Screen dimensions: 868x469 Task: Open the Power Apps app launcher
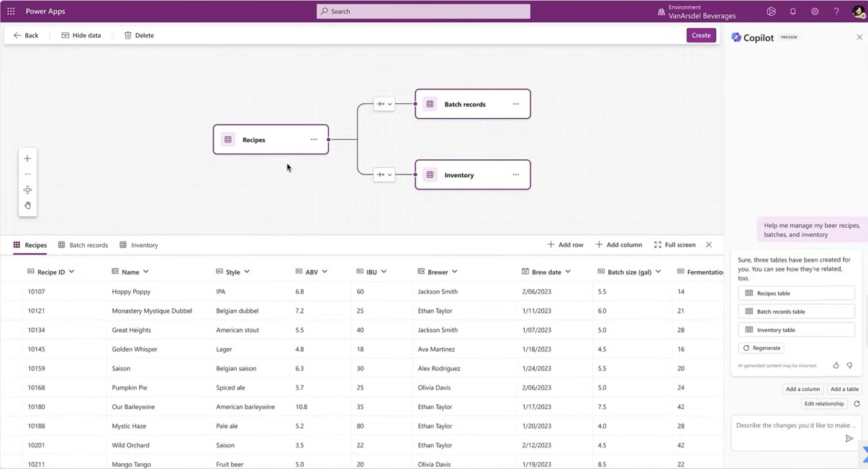tap(11, 11)
